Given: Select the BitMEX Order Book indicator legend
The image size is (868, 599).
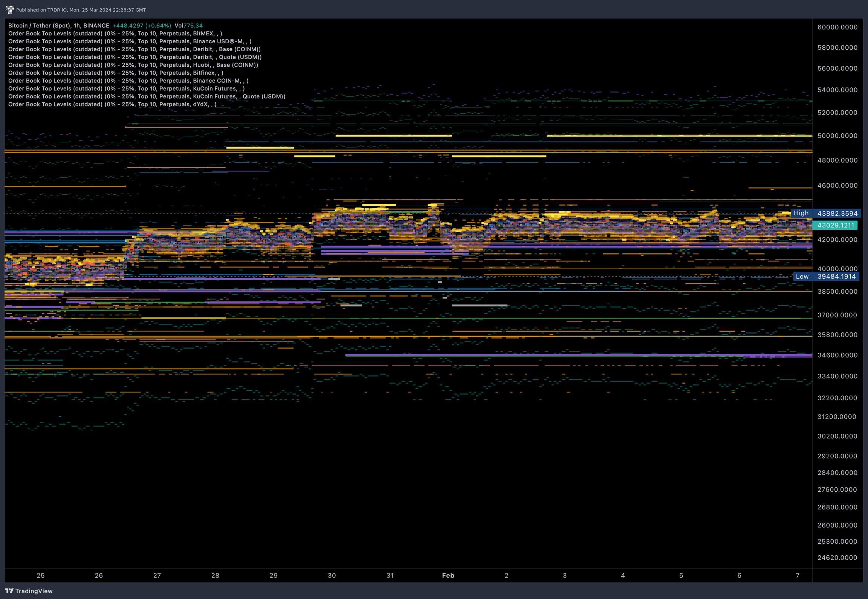Looking at the screenshot, I should [115, 34].
